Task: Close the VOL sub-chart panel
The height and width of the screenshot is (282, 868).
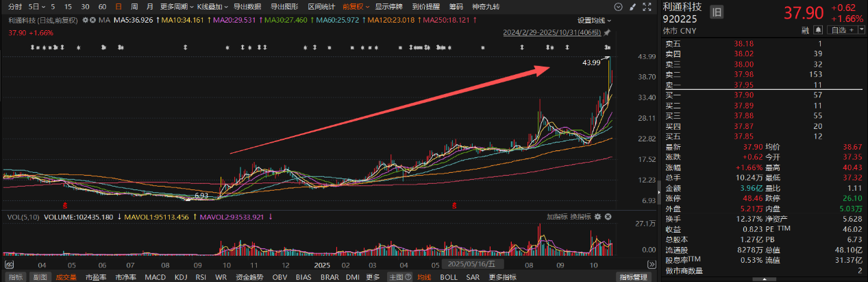Action: click(608, 217)
